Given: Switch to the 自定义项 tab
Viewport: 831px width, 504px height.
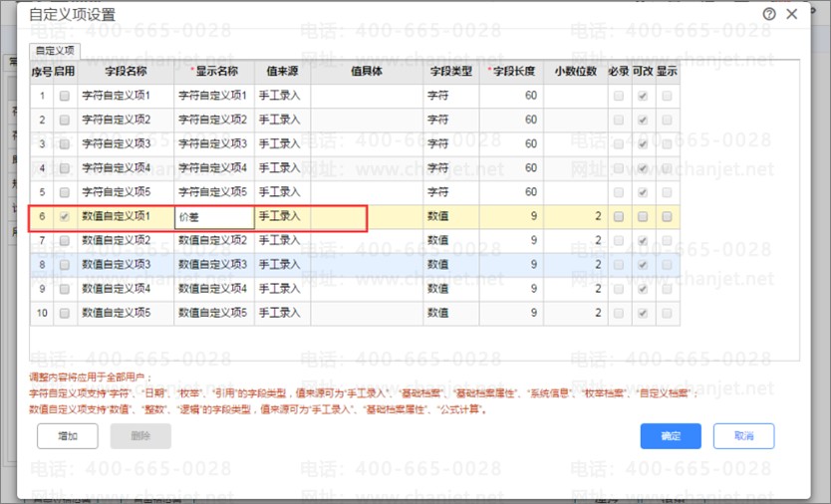Looking at the screenshot, I should (55, 51).
